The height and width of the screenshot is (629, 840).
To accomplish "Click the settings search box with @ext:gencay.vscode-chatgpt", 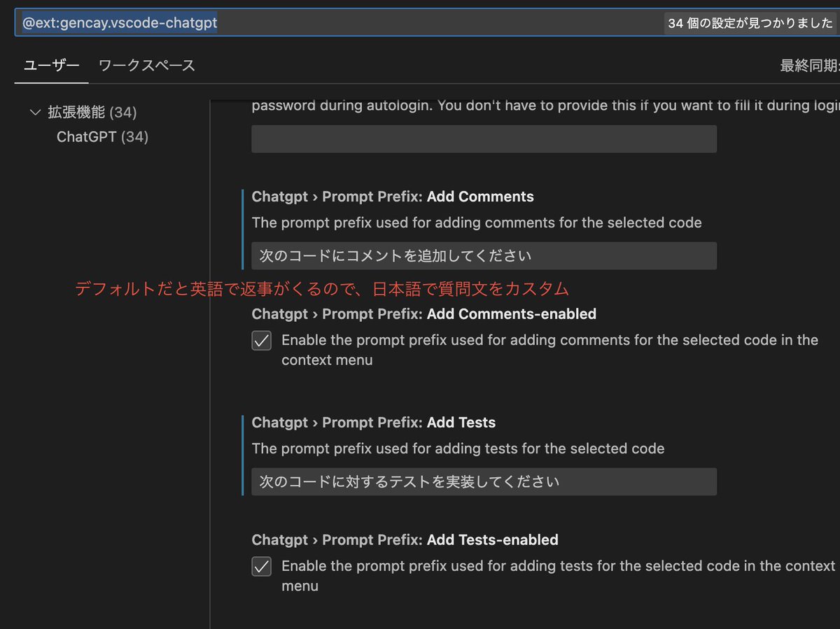I will point(427,23).
